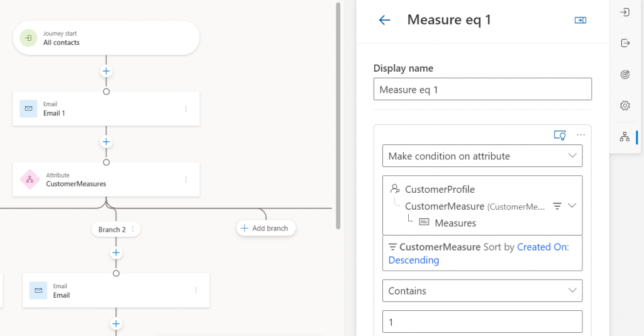
Task: Open the settings gear in right sidebar
Action: click(x=625, y=105)
